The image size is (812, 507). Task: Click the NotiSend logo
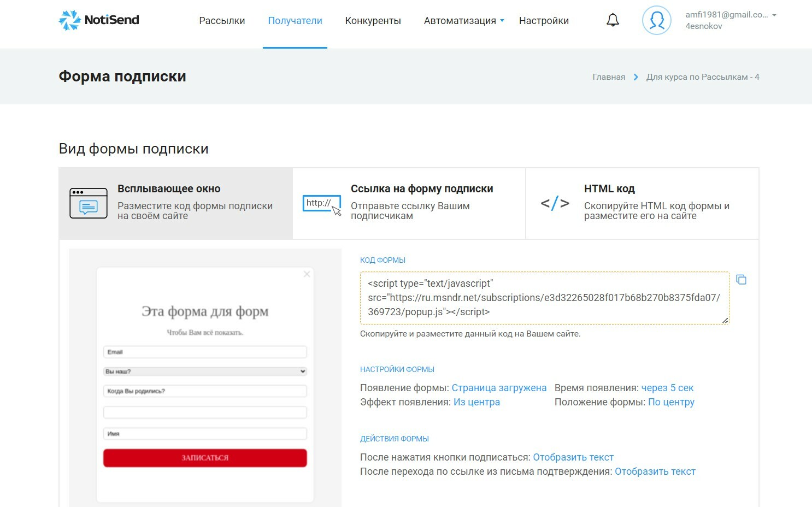point(99,20)
